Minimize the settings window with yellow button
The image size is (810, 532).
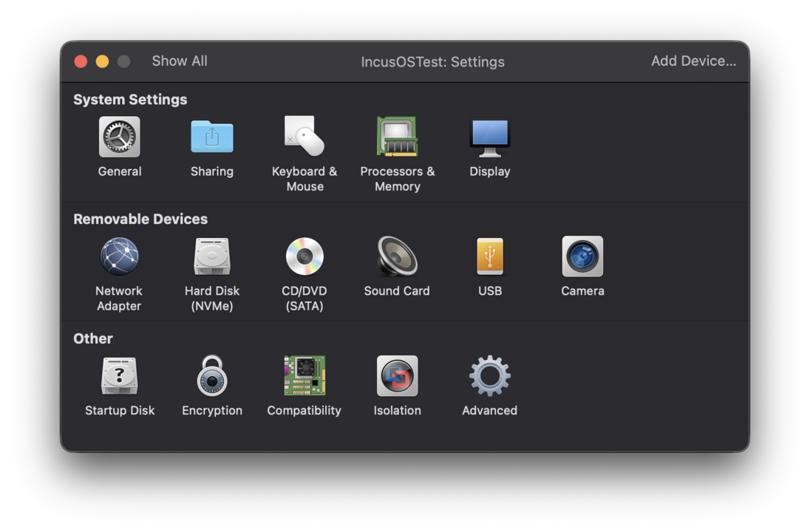tap(102, 61)
